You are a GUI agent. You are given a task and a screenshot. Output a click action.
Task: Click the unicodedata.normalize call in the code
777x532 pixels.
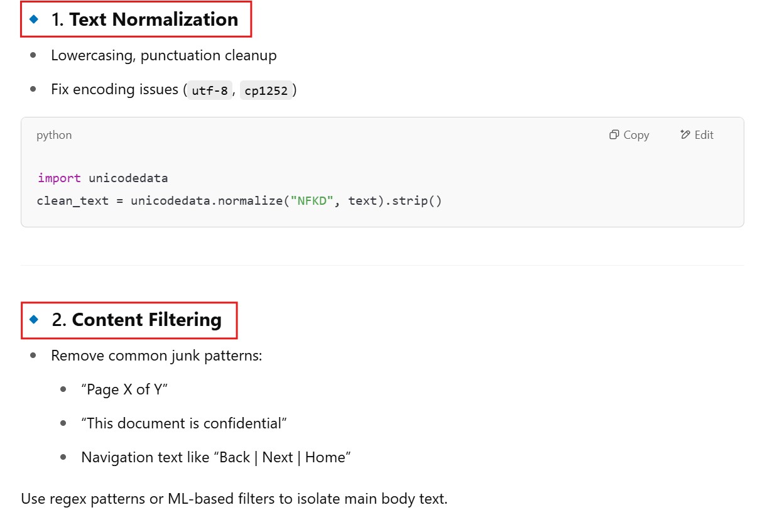point(207,202)
